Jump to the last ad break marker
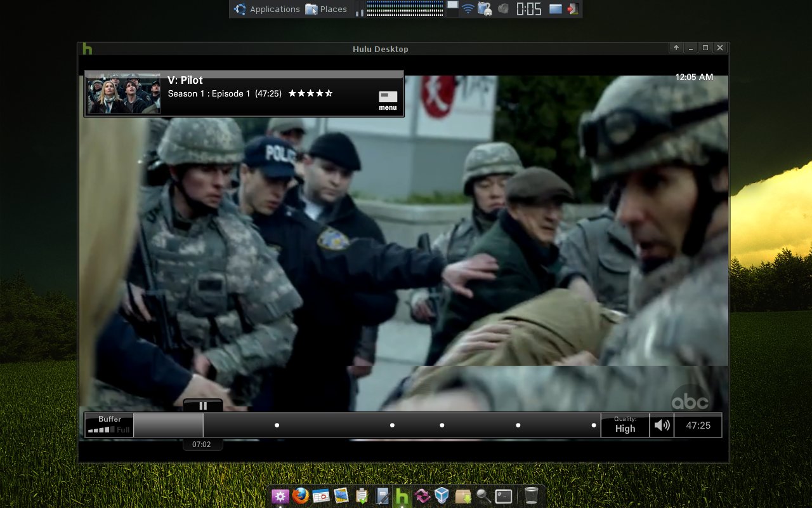This screenshot has width=812, height=508. click(x=594, y=425)
